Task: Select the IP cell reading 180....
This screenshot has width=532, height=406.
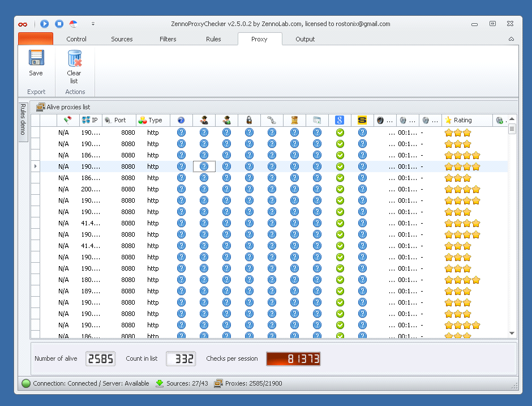Action: point(91,280)
